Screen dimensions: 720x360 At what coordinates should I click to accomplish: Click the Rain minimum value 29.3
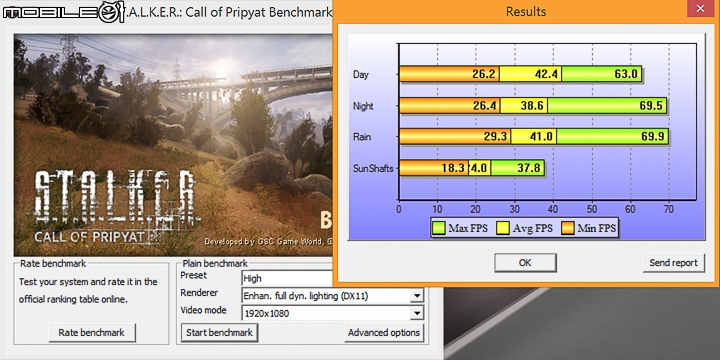496,137
